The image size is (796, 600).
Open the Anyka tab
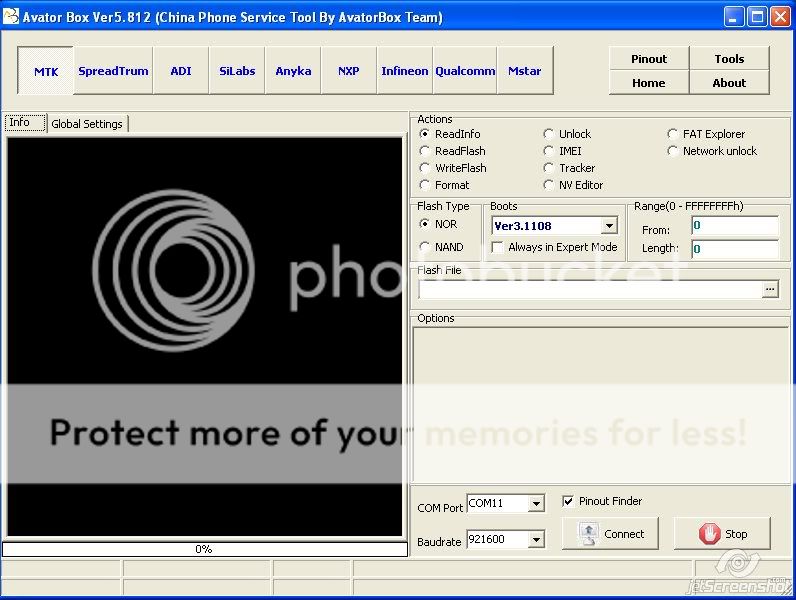click(x=293, y=71)
